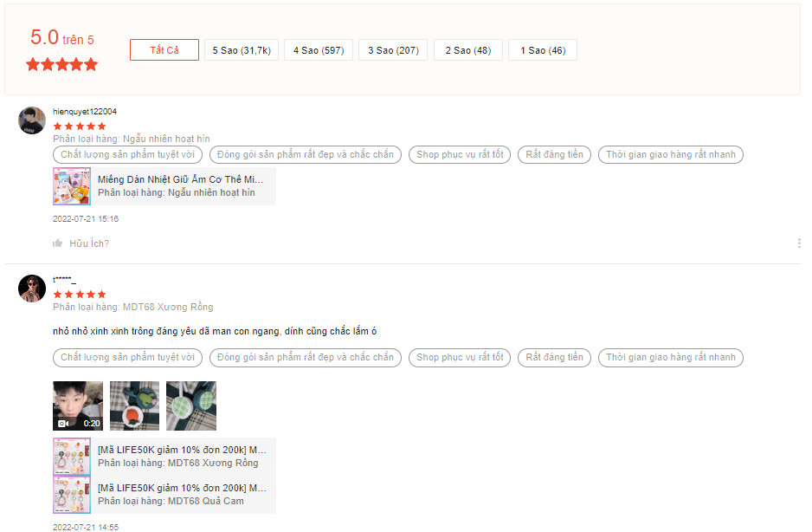Viewport: 812px width, 532px height.
Task: Click the Miếng Dán Nhiệt product thumbnail
Action: [x=72, y=186]
